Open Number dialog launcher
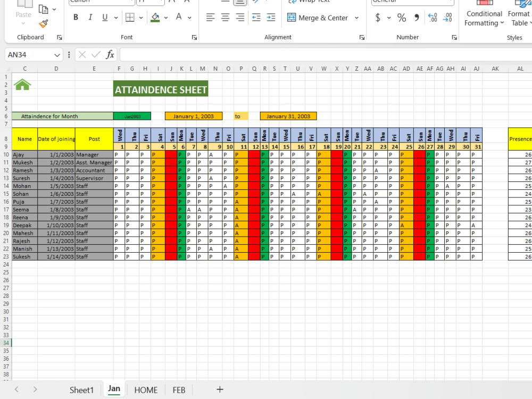The height and width of the screenshot is (399, 532). pos(454,37)
